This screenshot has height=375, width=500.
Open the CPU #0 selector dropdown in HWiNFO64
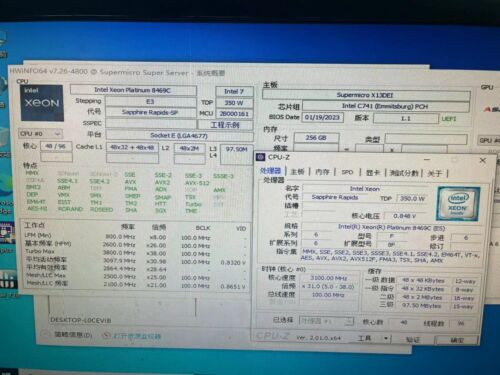[40, 134]
